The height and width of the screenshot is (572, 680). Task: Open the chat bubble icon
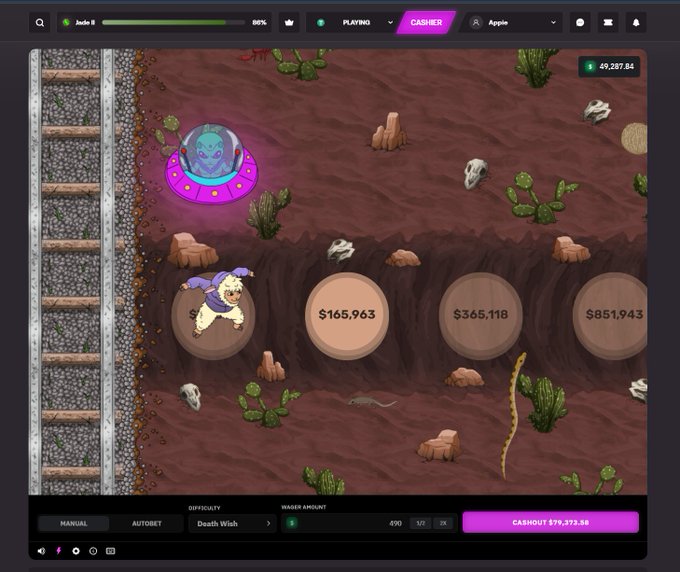coord(580,23)
